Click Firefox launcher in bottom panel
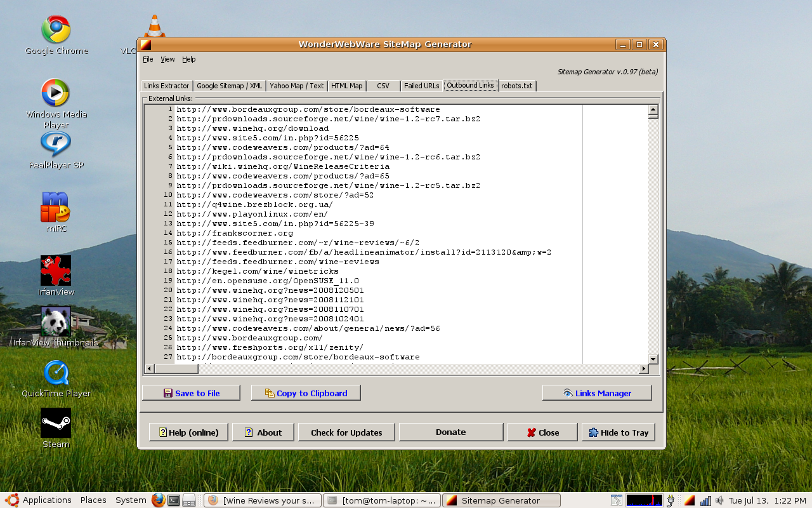This screenshot has width=812, height=508. [158, 500]
